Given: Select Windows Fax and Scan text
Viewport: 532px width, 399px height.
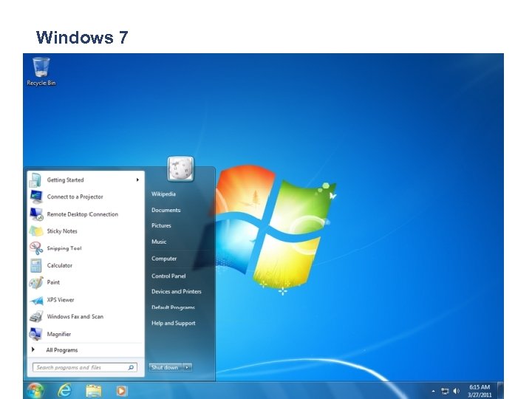Looking at the screenshot, I should click(75, 316).
